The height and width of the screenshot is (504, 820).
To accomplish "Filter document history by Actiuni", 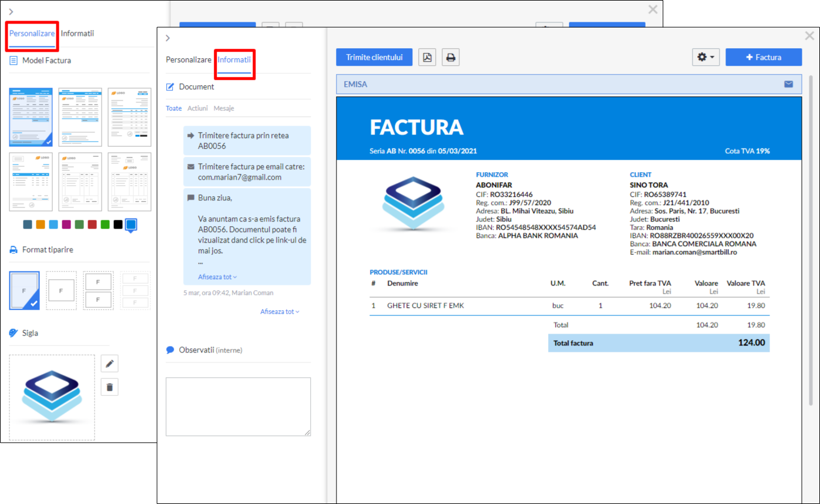I will coord(198,108).
